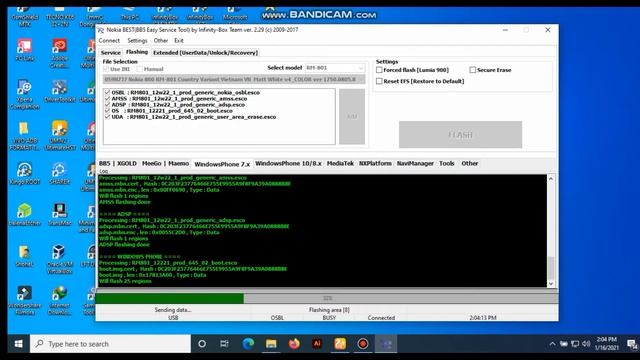The width and height of the screenshot is (640, 360).
Task: Open the Other menu in the menu bar
Action: [x=161, y=40]
